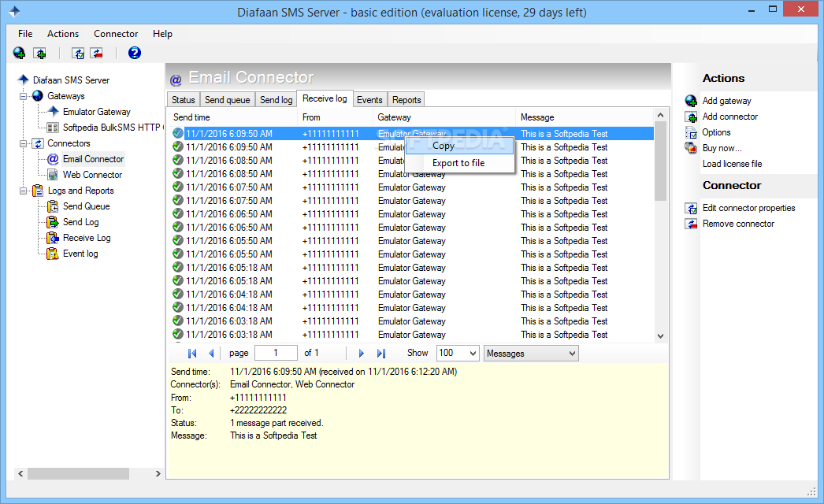Screen dimensions: 824x504
Task: Click the tree panel horizontal scrollbar thumb
Action: tap(78, 473)
